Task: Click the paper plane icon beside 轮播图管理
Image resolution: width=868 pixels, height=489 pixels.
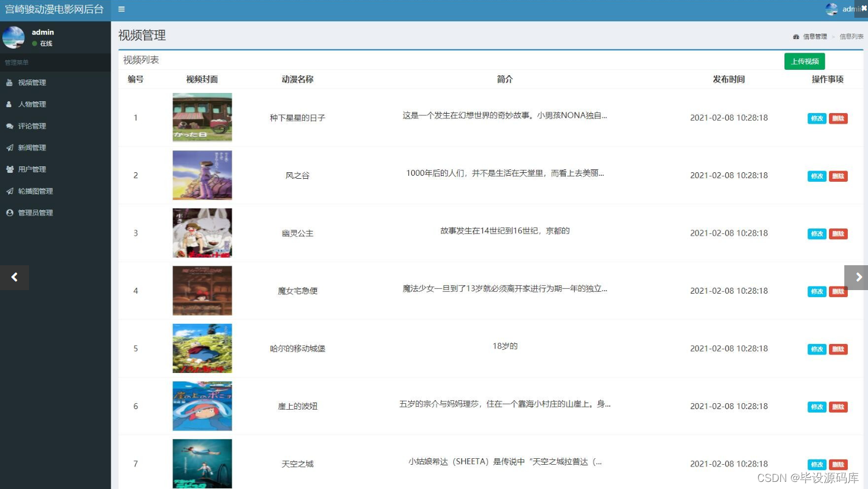Action: (9, 191)
